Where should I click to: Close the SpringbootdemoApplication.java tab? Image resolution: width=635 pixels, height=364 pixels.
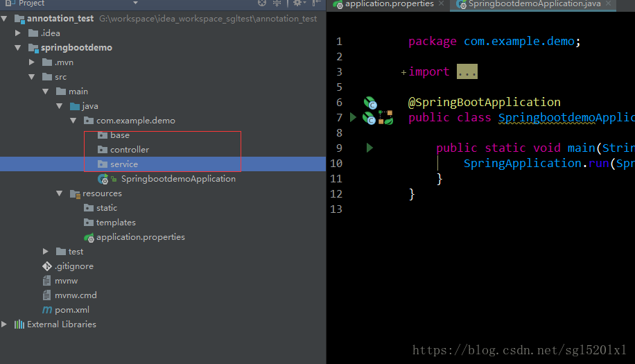608,3
